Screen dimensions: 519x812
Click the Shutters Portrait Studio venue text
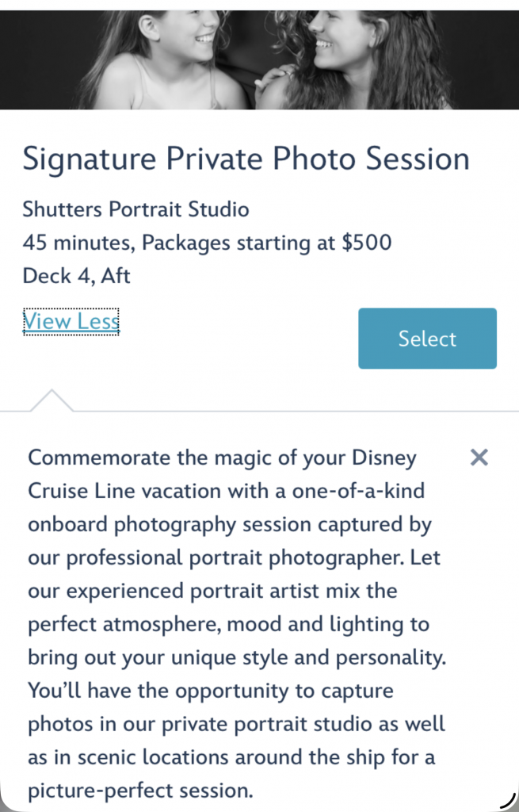[135, 209]
